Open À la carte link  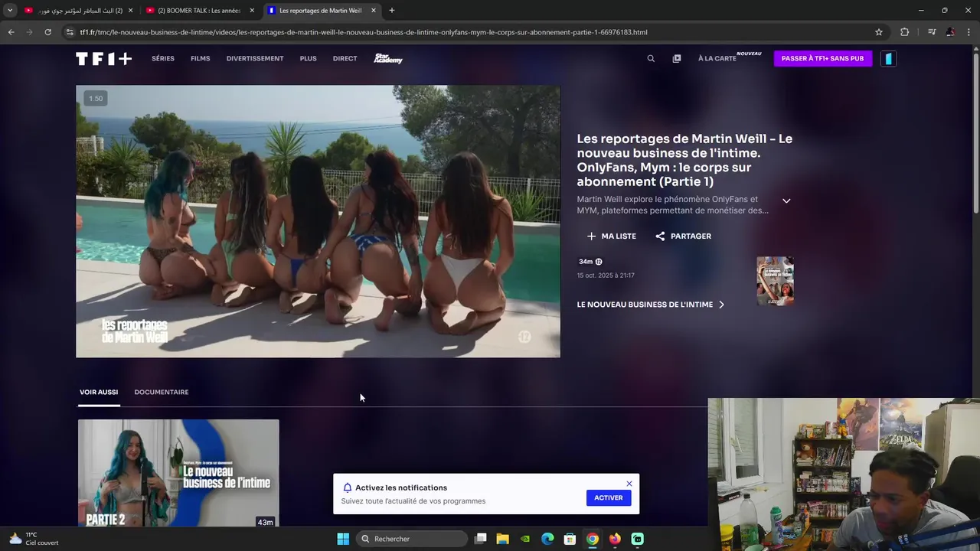717,59
